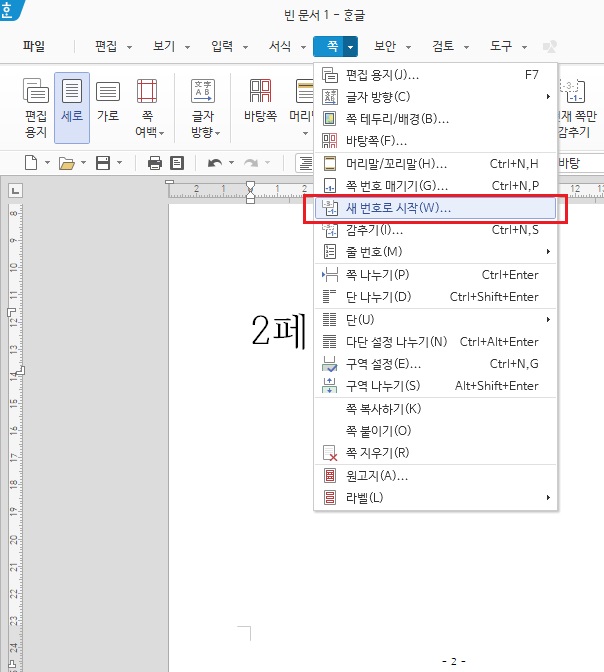Choose 감추기(I) menu item
The image size is (604, 672).
click(436, 230)
